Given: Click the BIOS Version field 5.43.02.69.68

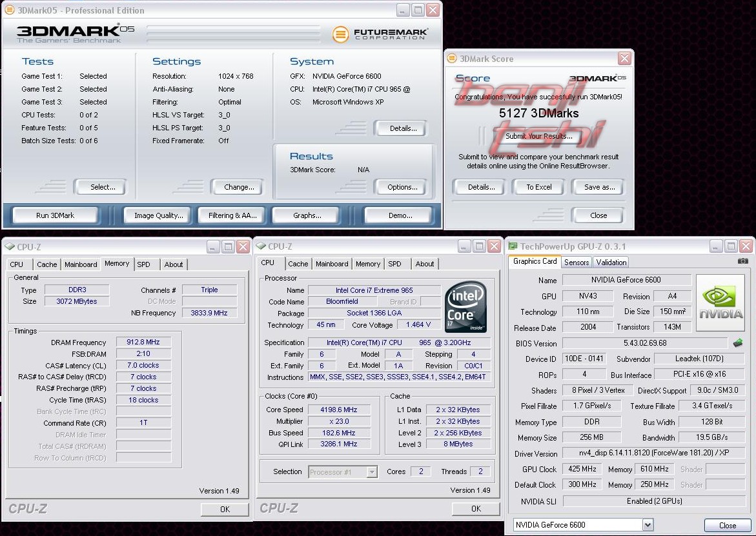Looking at the screenshot, I should coord(644,343).
